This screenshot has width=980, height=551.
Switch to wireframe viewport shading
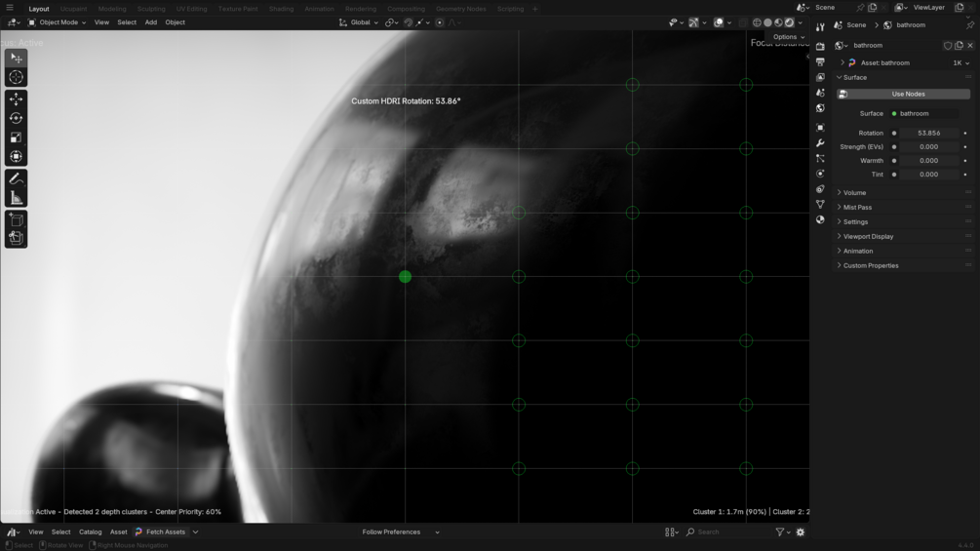click(x=757, y=22)
